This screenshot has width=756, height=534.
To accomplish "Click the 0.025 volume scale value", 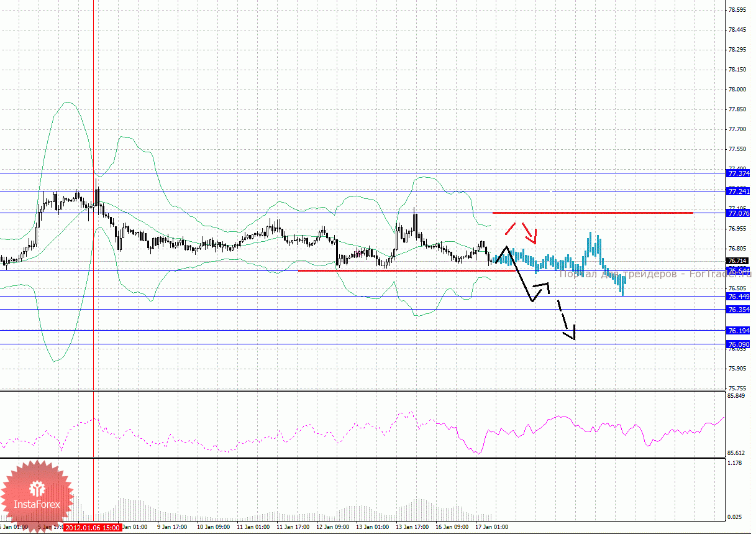I will click(734, 517).
